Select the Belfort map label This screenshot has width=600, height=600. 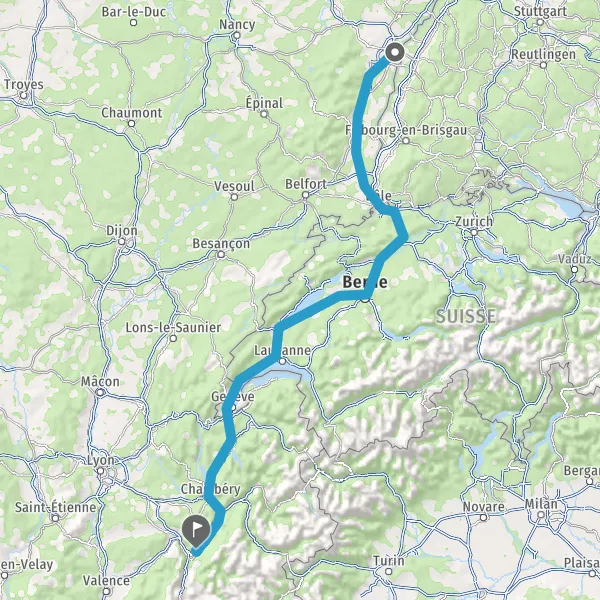pos(306,184)
